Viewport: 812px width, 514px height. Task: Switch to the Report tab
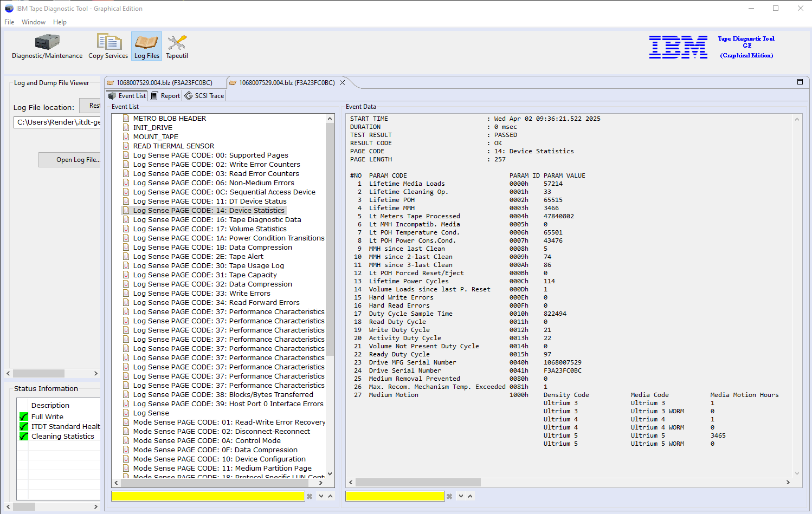coord(165,96)
